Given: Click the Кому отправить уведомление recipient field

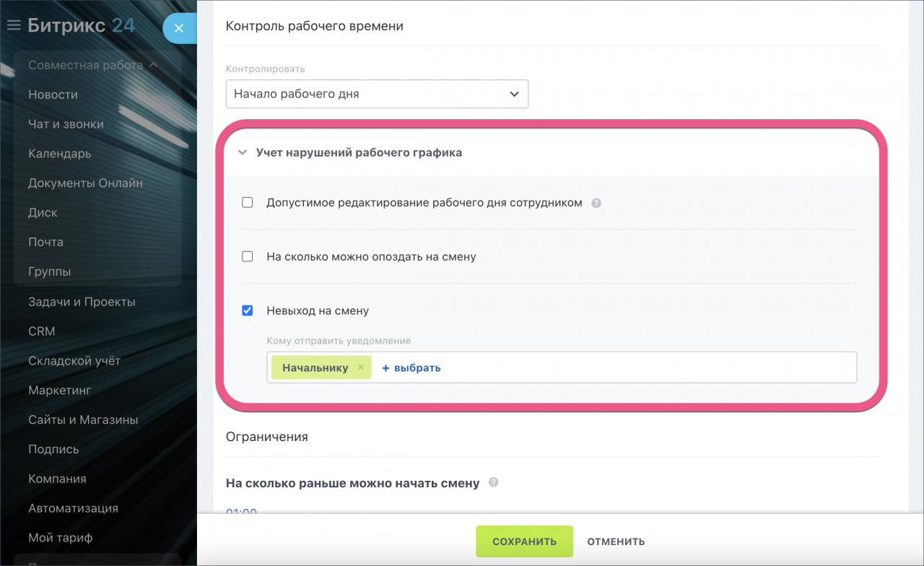Looking at the screenshot, I should click(x=562, y=367).
